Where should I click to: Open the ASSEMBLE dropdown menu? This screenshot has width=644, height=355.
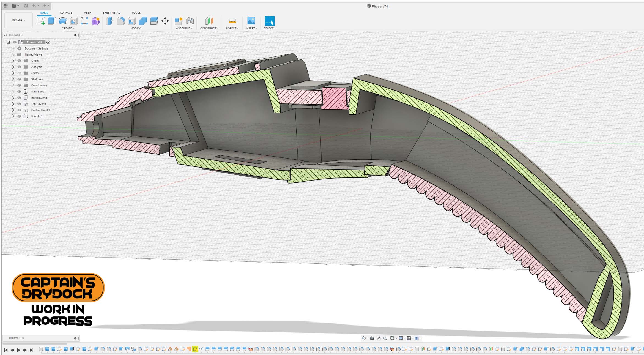[184, 28]
